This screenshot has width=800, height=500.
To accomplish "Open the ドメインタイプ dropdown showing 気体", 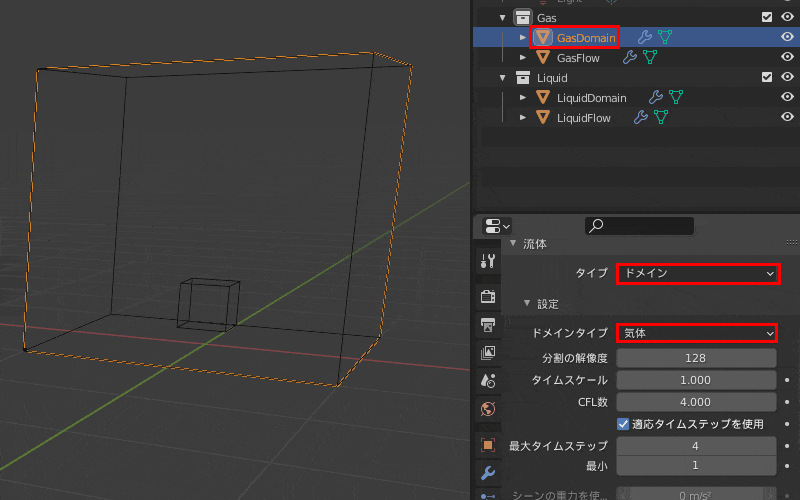I will [697, 333].
